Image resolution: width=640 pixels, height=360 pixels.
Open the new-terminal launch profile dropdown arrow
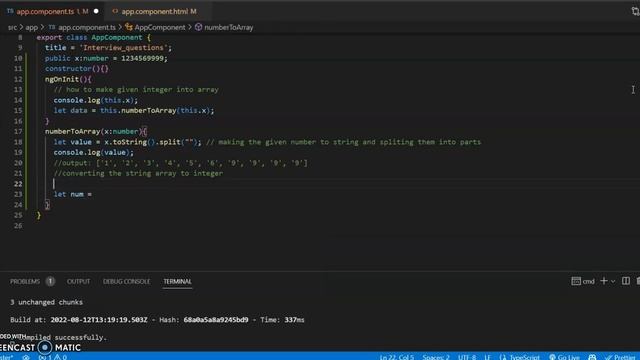click(613, 281)
